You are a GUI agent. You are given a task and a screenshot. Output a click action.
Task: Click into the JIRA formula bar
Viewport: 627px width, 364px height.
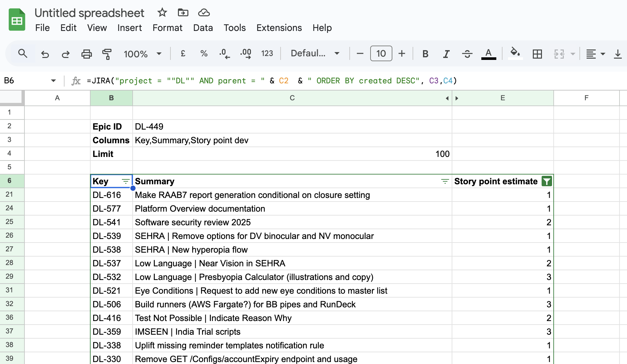[x=355, y=81]
